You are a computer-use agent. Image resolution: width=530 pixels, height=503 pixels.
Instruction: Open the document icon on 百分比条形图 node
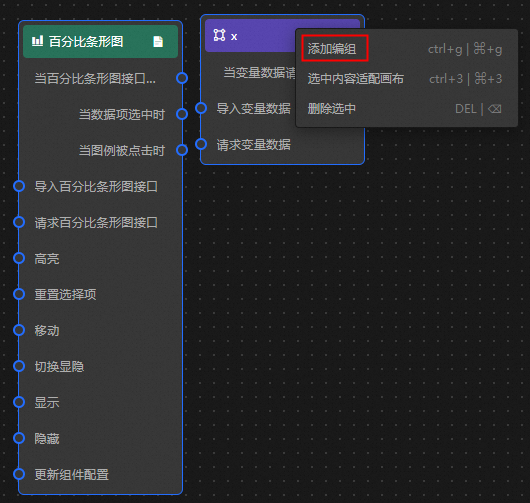(158, 42)
